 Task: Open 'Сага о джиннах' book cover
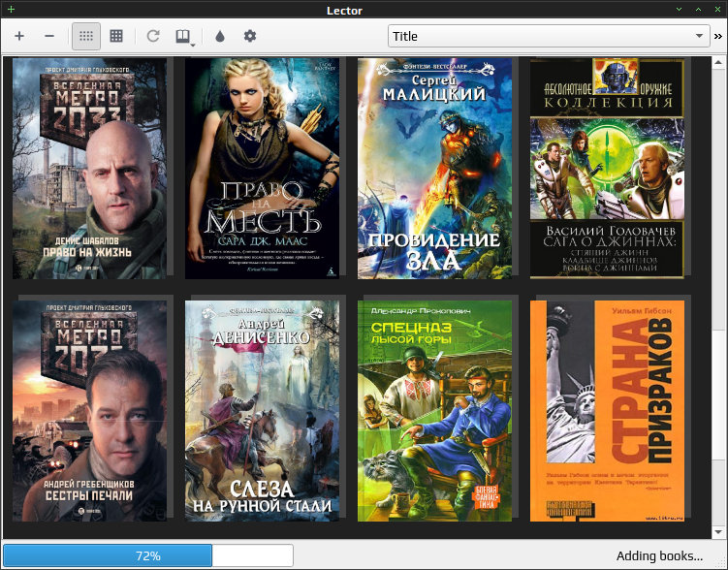[607, 169]
